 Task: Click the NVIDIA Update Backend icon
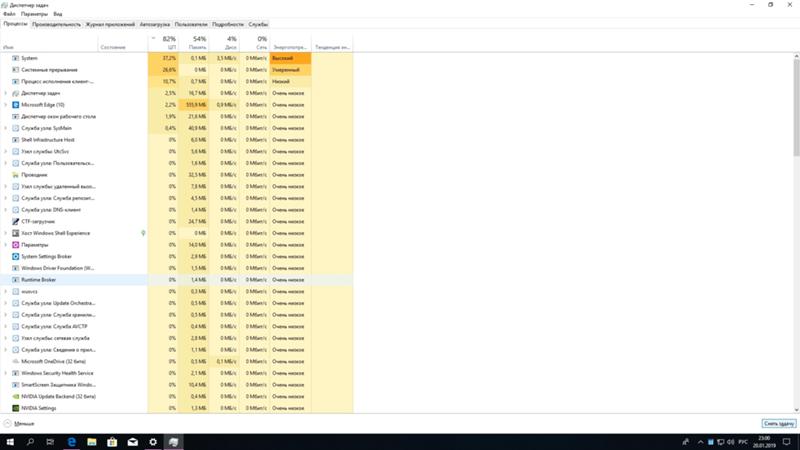[x=15, y=396]
